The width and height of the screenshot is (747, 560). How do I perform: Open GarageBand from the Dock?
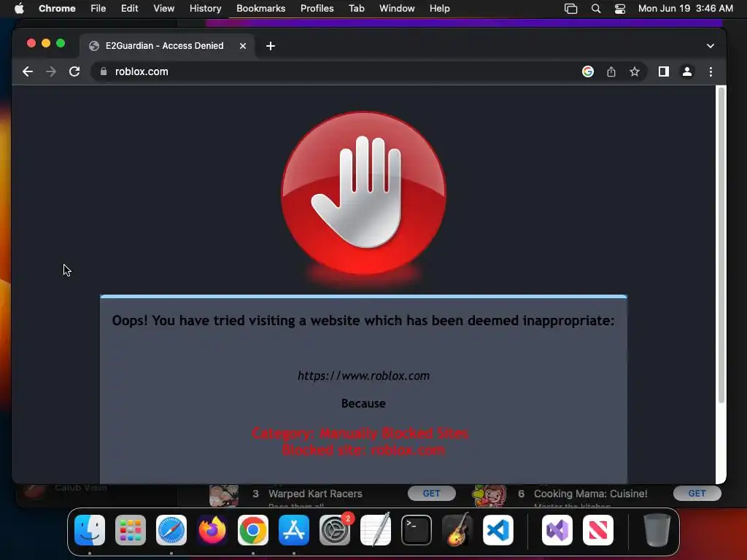point(457,530)
